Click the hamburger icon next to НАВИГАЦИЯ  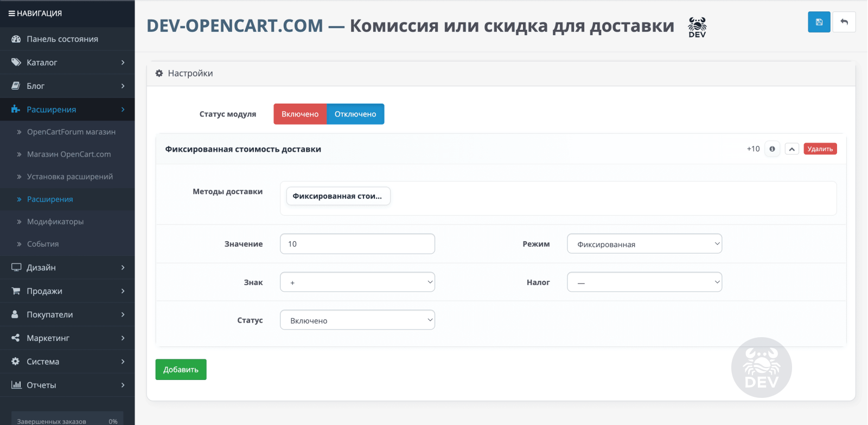tap(11, 14)
